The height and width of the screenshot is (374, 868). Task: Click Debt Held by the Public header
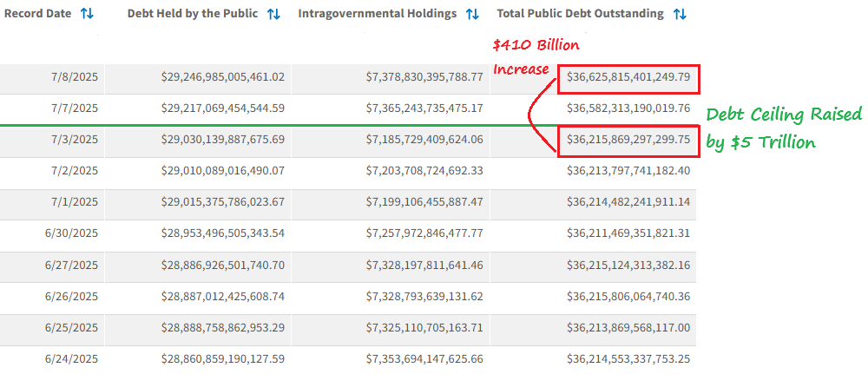pos(193,14)
